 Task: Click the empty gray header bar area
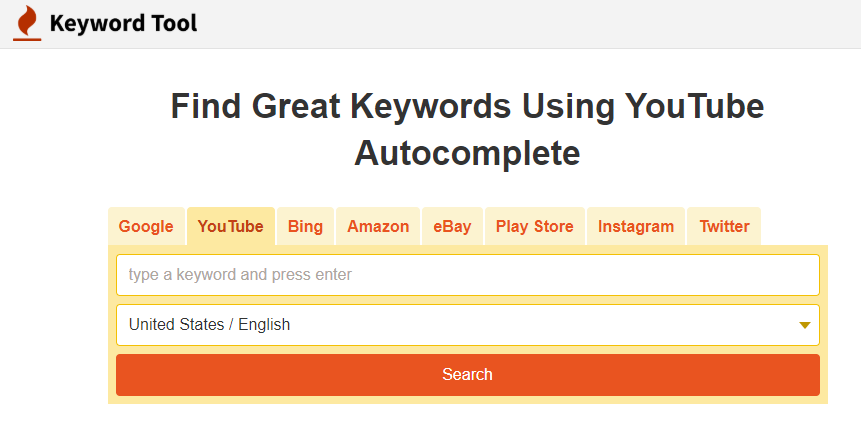[x=527, y=24]
